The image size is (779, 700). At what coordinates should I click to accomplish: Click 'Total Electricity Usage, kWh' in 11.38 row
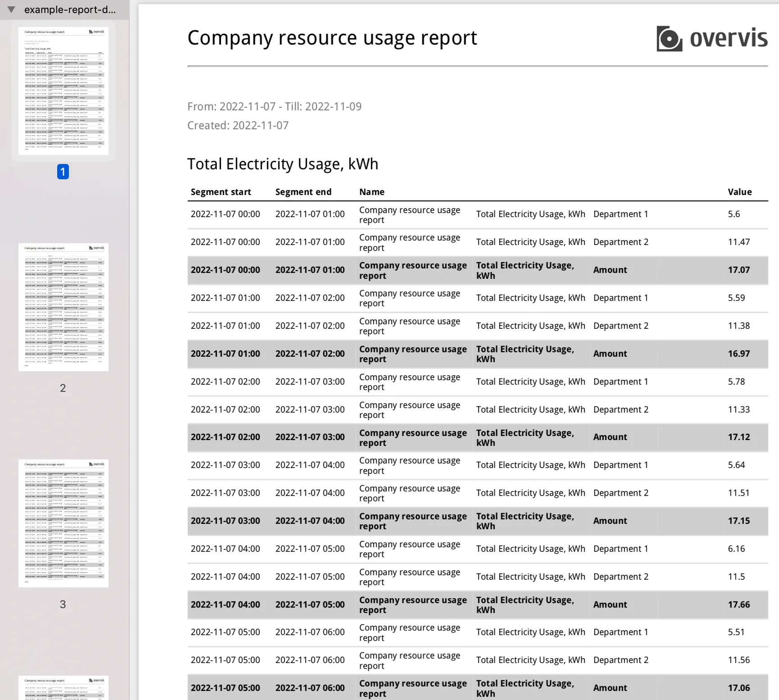tap(530, 326)
